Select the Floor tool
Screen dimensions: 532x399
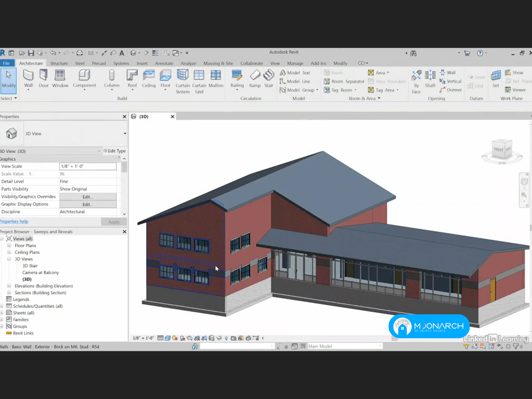tap(165, 79)
